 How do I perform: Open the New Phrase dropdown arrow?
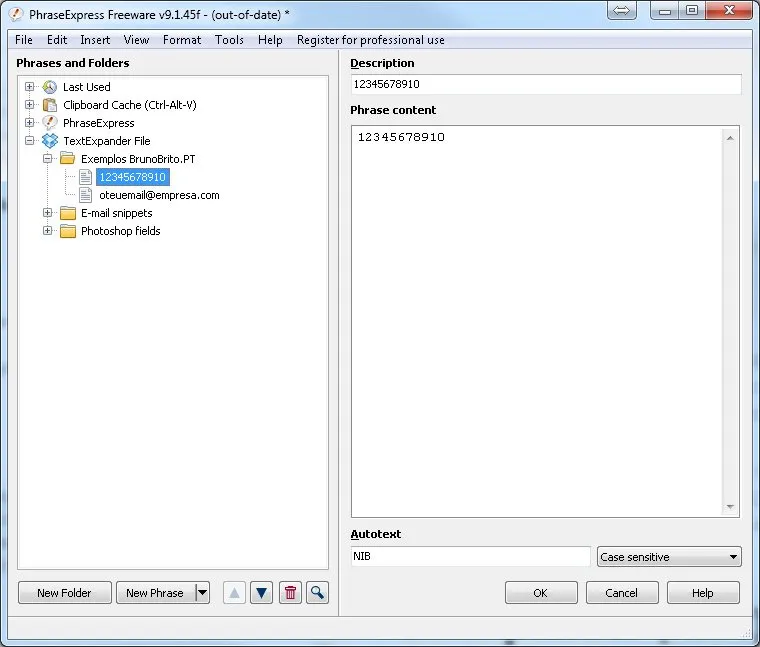[203, 593]
